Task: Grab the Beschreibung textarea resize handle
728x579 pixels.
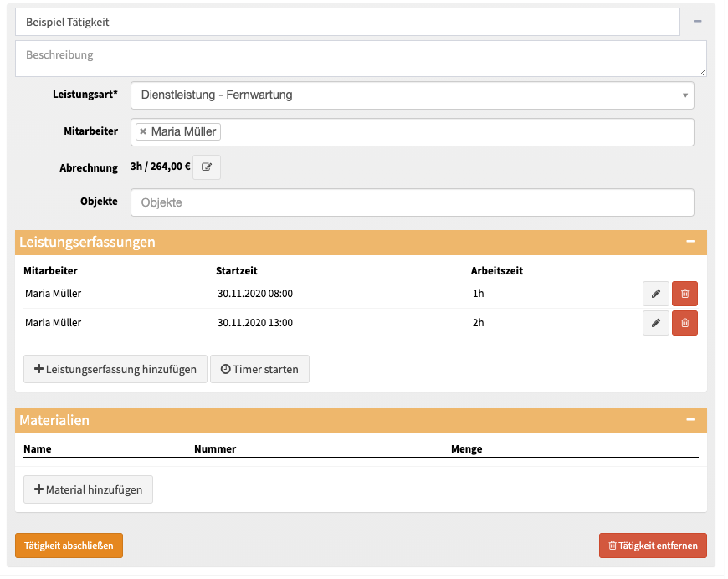Action: click(x=703, y=73)
